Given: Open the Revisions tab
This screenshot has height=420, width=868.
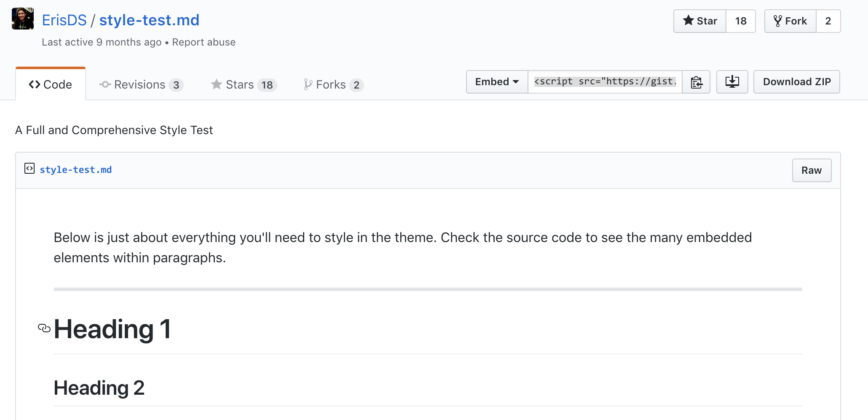Looking at the screenshot, I should pos(141,85).
